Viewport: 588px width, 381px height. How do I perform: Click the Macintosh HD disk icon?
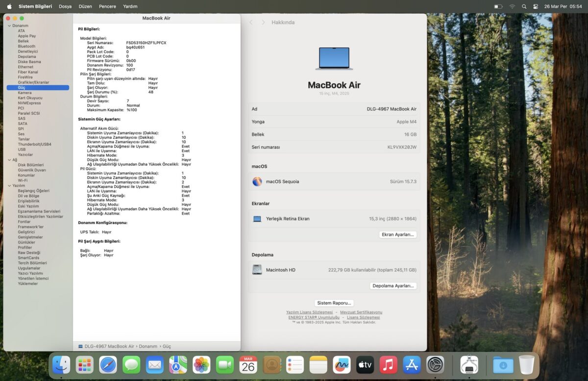[x=257, y=270]
